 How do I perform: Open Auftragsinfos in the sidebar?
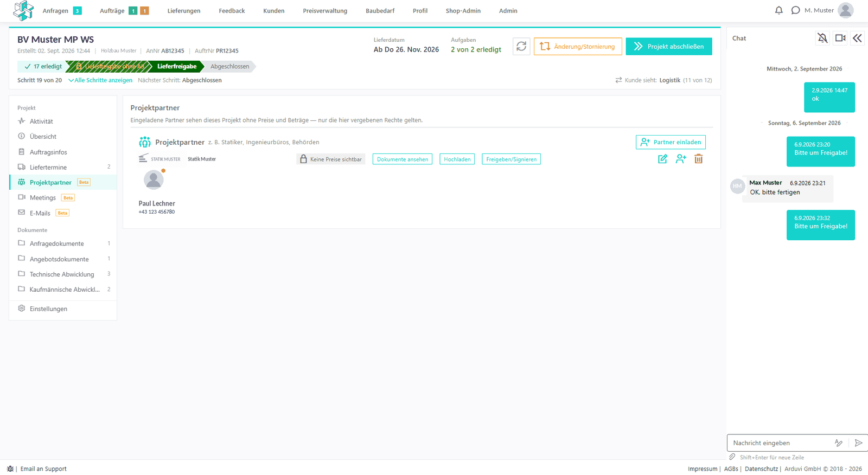point(63,152)
